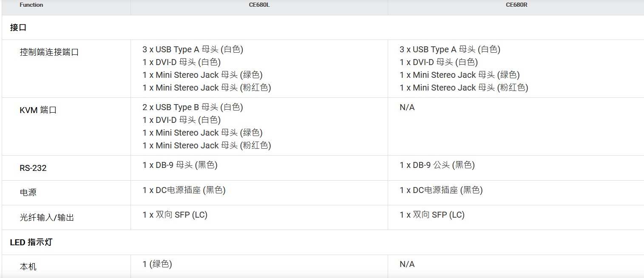Click the CE680R column header
Screen dimensions: 644x278
(x=516, y=5)
